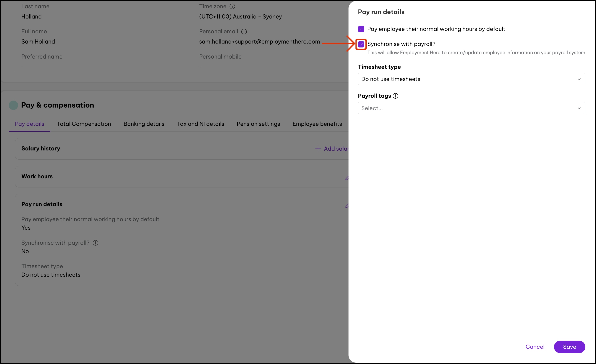Click the Work hours edit pencil icon

click(x=347, y=178)
